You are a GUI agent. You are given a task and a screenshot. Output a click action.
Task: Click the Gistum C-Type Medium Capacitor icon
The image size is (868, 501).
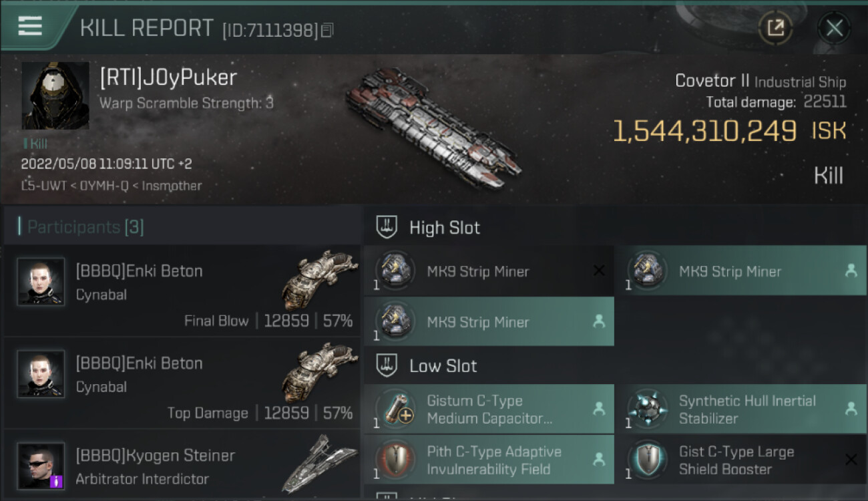[x=395, y=409]
